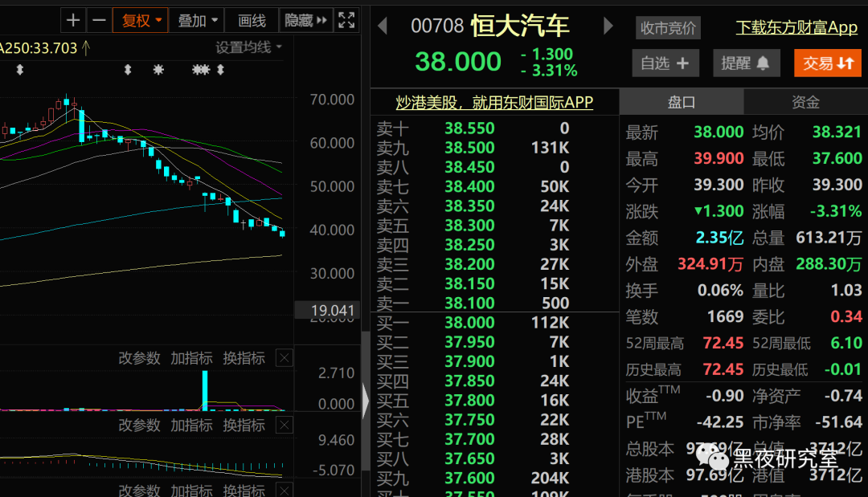Click 加指标 in the MACD indicator panel

pyautogui.click(x=191, y=425)
